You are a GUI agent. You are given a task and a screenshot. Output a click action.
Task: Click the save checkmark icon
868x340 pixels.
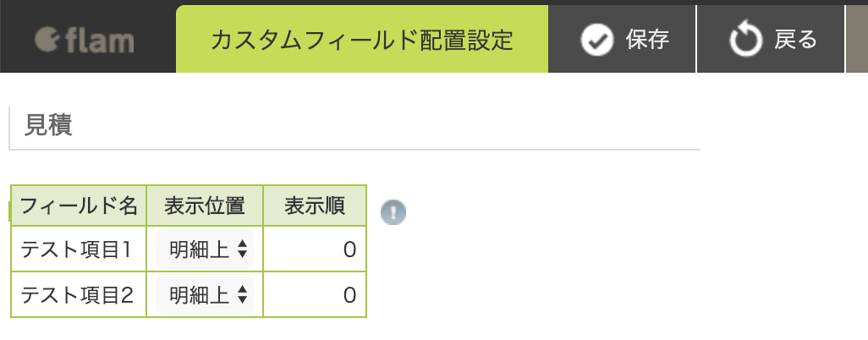click(x=597, y=40)
